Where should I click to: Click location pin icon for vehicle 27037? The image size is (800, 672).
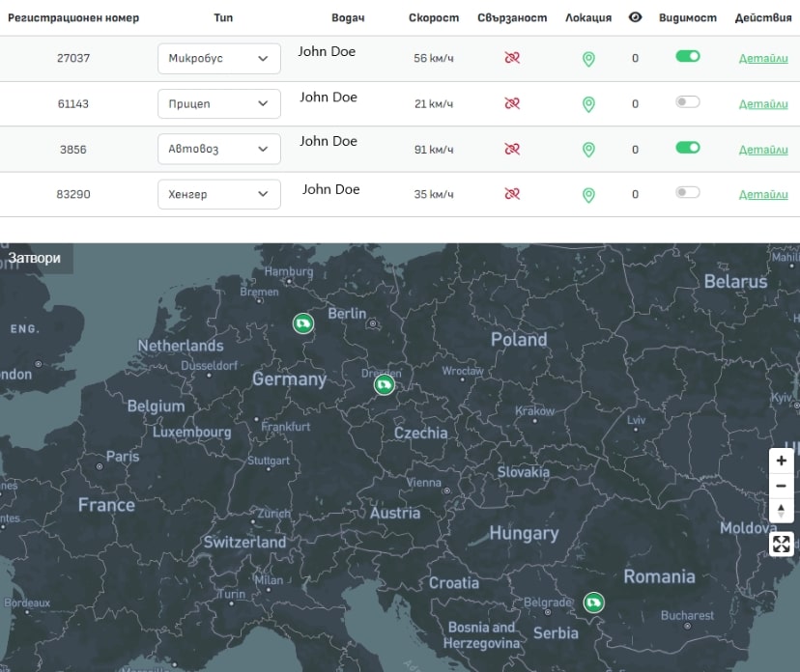[x=588, y=59]
